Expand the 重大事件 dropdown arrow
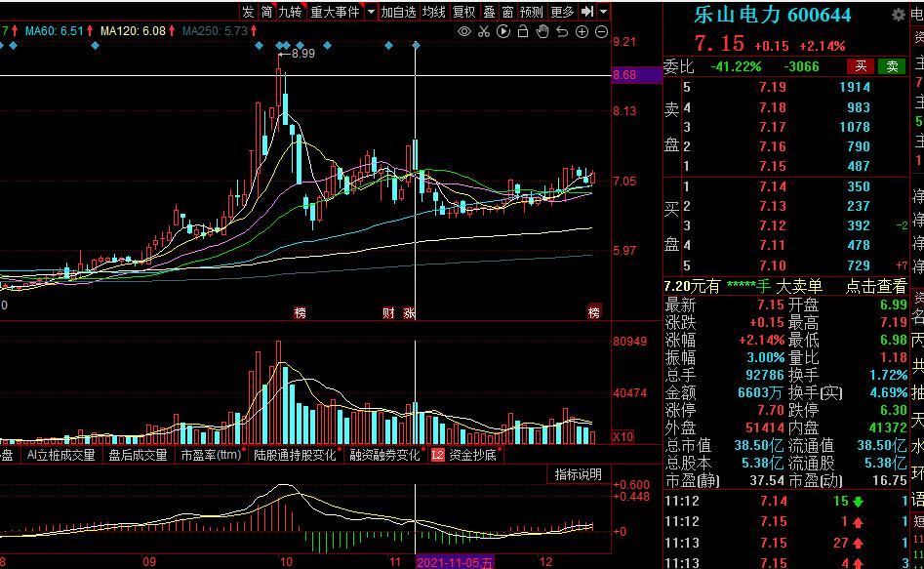This screenshot has width=924, height=569. (x=371, y=12)
